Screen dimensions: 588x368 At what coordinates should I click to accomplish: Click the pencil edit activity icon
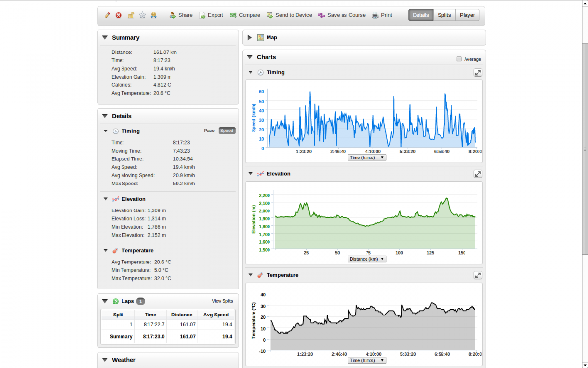[x=107, y=15]
